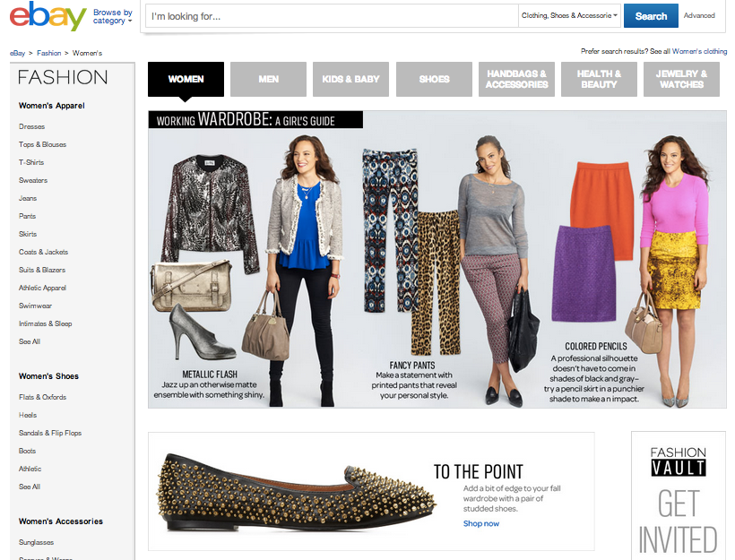Viewport: 735px width, 560px height.
Task: Open the Clothing, Shoes & Accessories category dropdown
Action: tap(569, 15)
